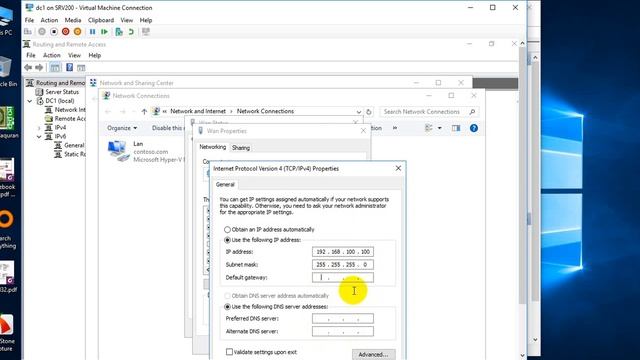Viewport: 640px width, 360px height.
Task: Click the Help icon in Routing toolbar
Action: coord(69,67)
